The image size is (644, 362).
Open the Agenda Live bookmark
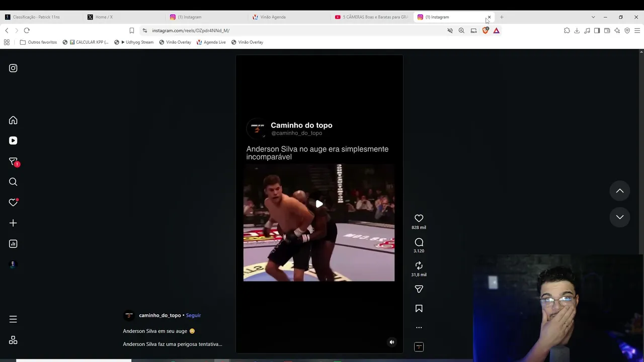click(x=211, y=42)
